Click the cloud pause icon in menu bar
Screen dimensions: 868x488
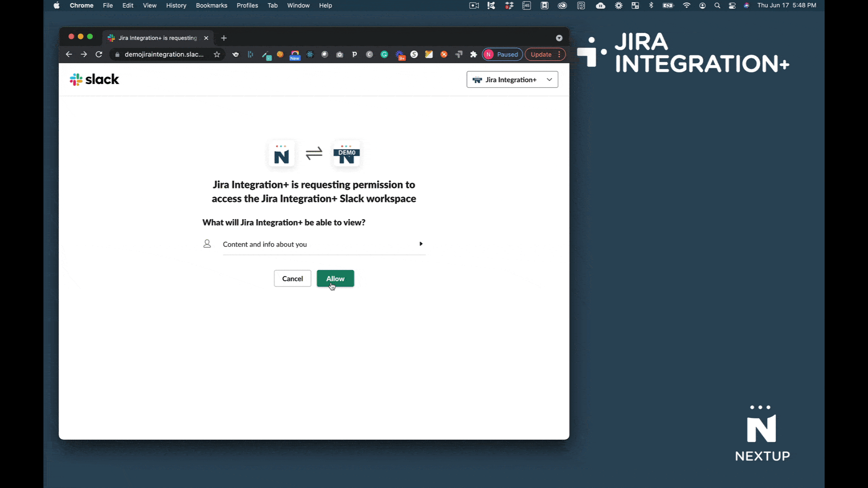(x=600, y=5)
